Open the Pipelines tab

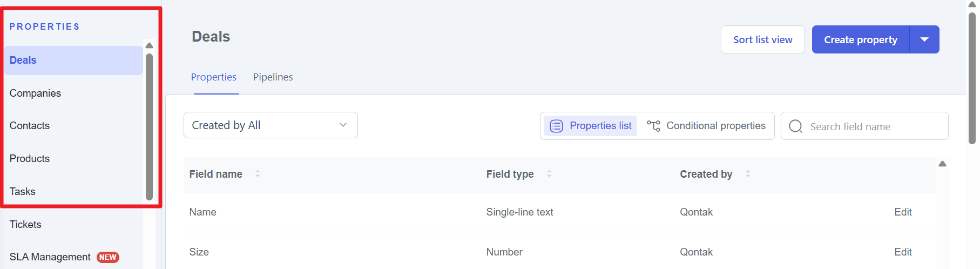click(273, 77)
